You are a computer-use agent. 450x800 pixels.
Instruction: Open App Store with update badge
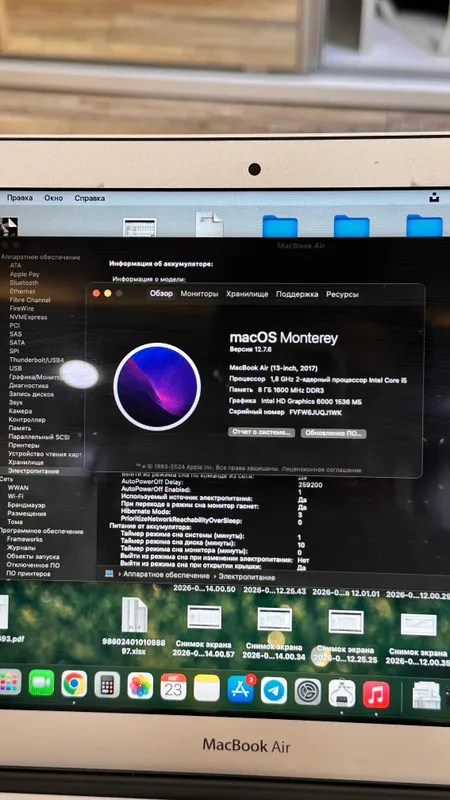coord(241,689)
